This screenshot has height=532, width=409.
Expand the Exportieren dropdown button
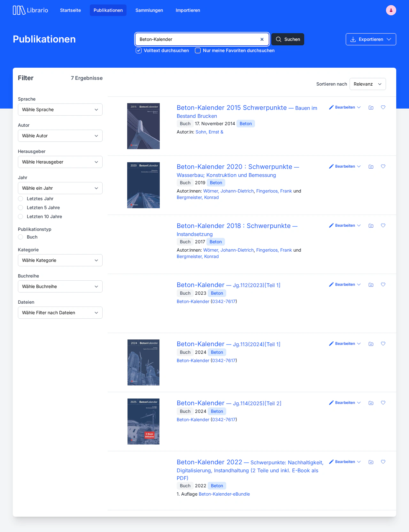(x=371, y=39)
